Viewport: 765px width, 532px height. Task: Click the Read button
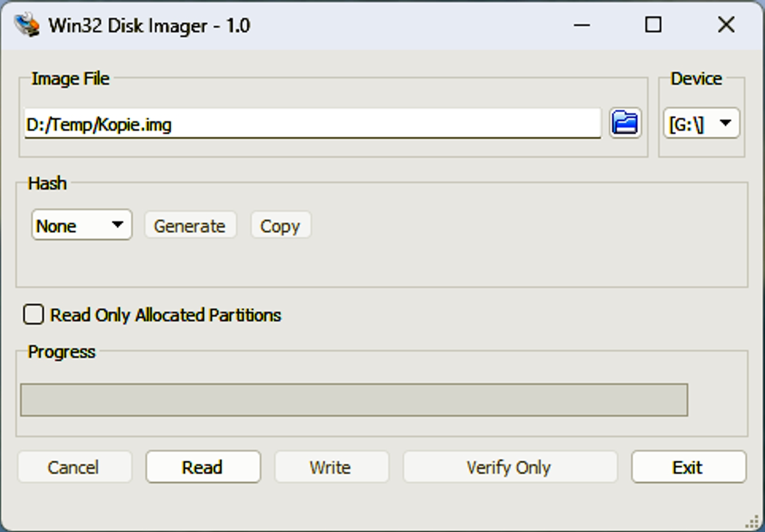(203, 467)
